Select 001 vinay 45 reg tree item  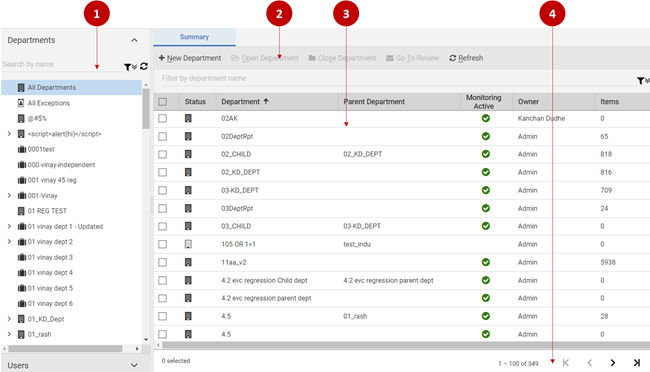click(52, 180)
